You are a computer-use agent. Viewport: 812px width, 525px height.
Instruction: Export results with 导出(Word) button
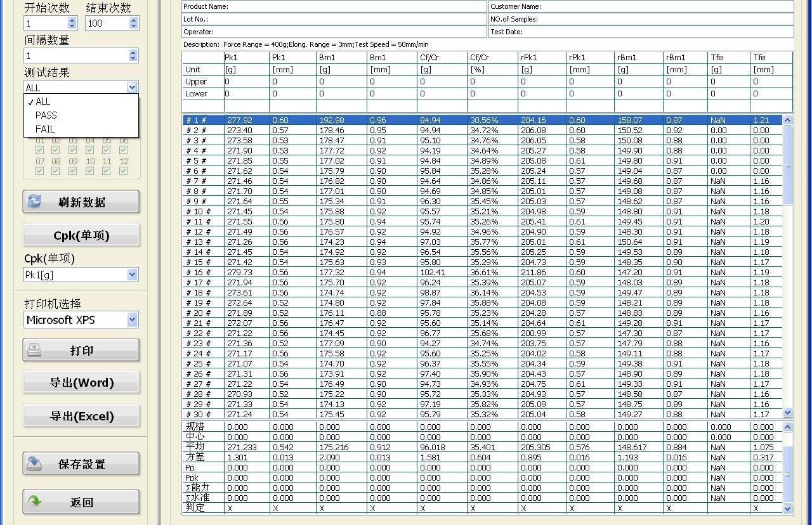[81, 383]
